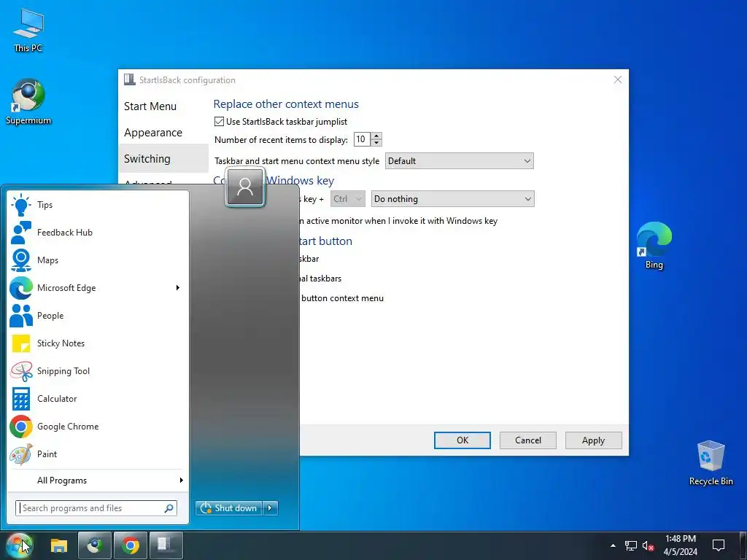Select the Switching settings tab

click(x=163, y=158)
